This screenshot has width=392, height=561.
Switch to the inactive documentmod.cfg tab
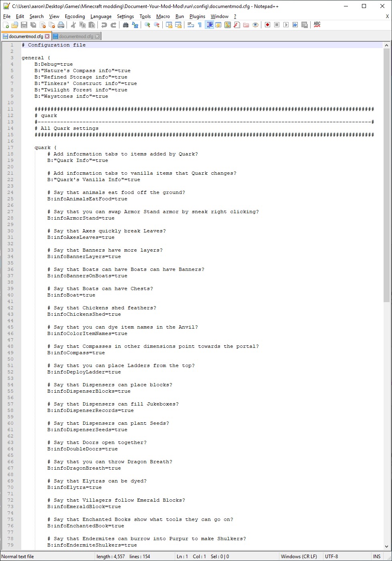(x=76, y=36)
